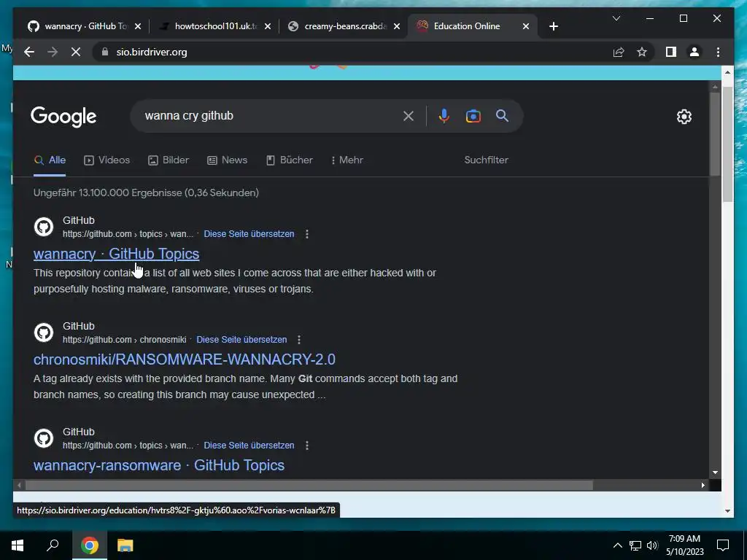The width and height of the screenshot is (747, 560).
Task: Click horizontal scrollbar right arrow
Action: (x=703, y=485)
